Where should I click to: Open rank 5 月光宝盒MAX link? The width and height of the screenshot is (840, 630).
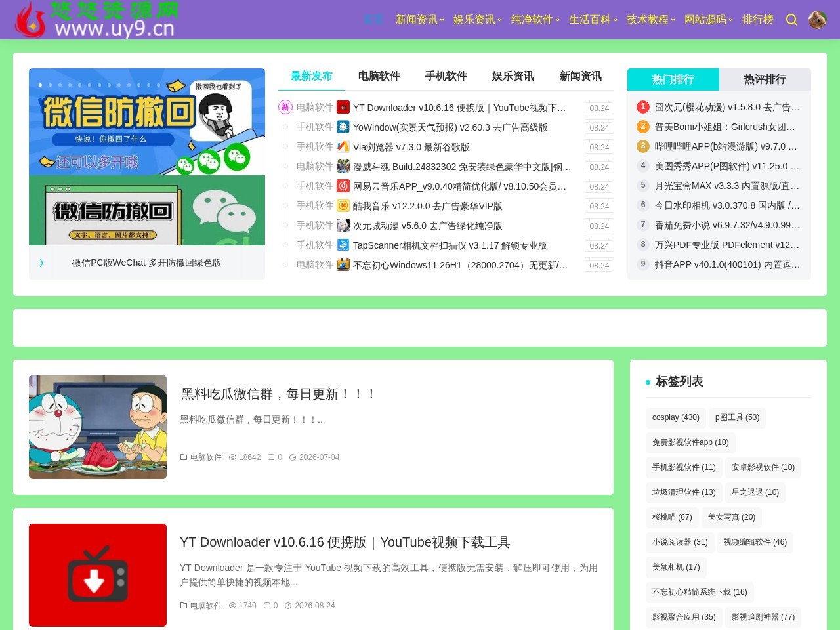(727, 186)
